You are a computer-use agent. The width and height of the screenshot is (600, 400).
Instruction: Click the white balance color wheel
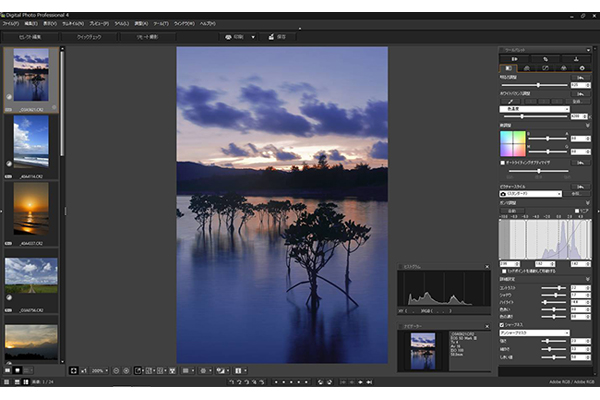click(x=512, y=142)
